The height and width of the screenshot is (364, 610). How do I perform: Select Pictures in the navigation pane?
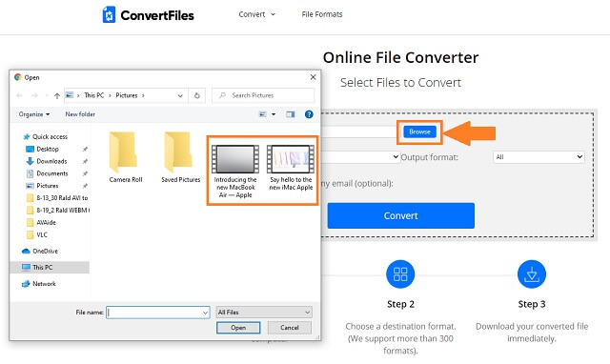pos(42,186)
